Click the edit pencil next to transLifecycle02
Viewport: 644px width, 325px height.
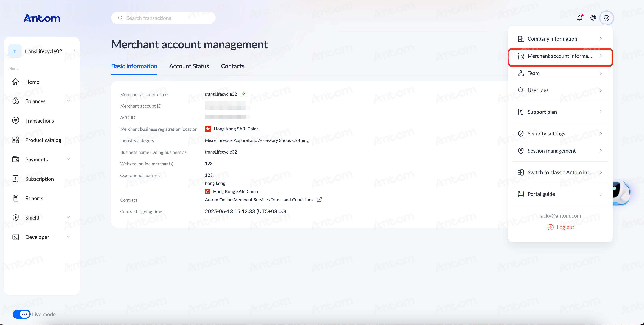(243, 94)
